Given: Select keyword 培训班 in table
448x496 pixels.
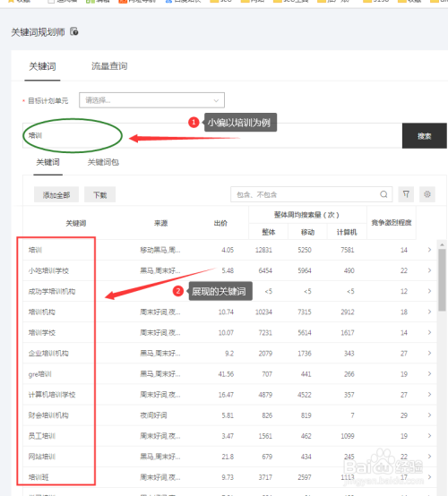Looking at the screenshot, I should [39, 477].
